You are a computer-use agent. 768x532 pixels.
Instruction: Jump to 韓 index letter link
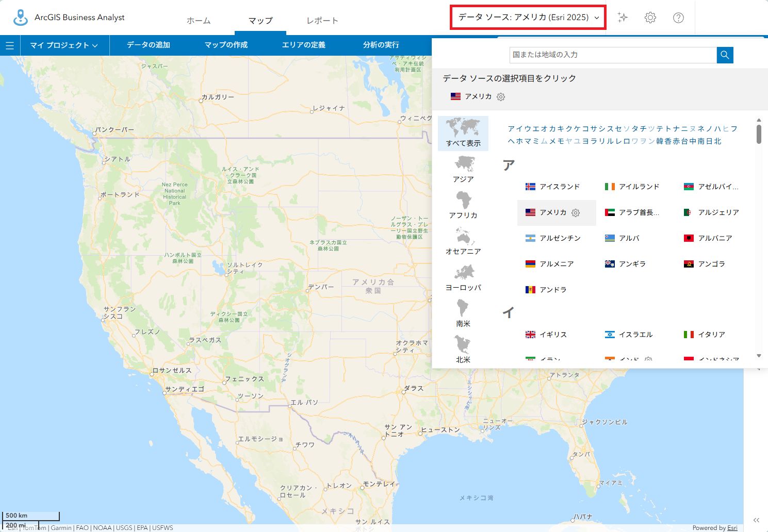pos(660,141)
